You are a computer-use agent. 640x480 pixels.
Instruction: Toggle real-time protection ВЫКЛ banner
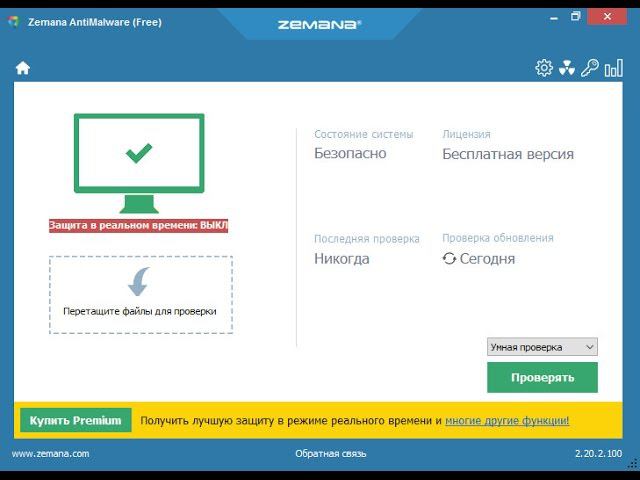[138, 226]
